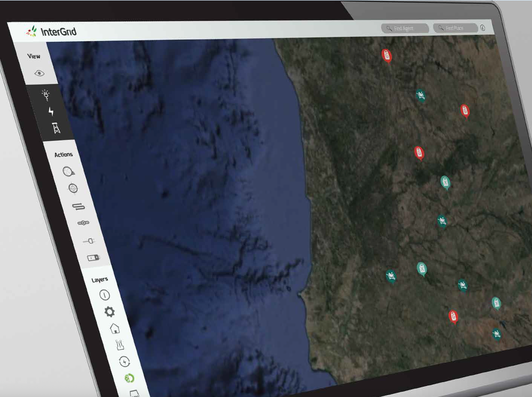Viewport: 532px width, 397px height.
Task: Select the lowest red G map marker
Action: (x=453, y=317)
